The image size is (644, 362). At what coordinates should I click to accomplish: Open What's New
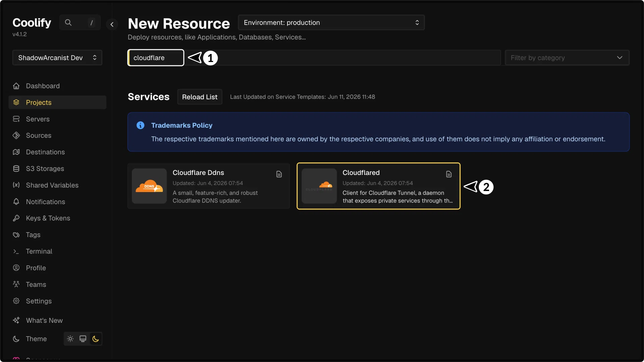point(57,320)
